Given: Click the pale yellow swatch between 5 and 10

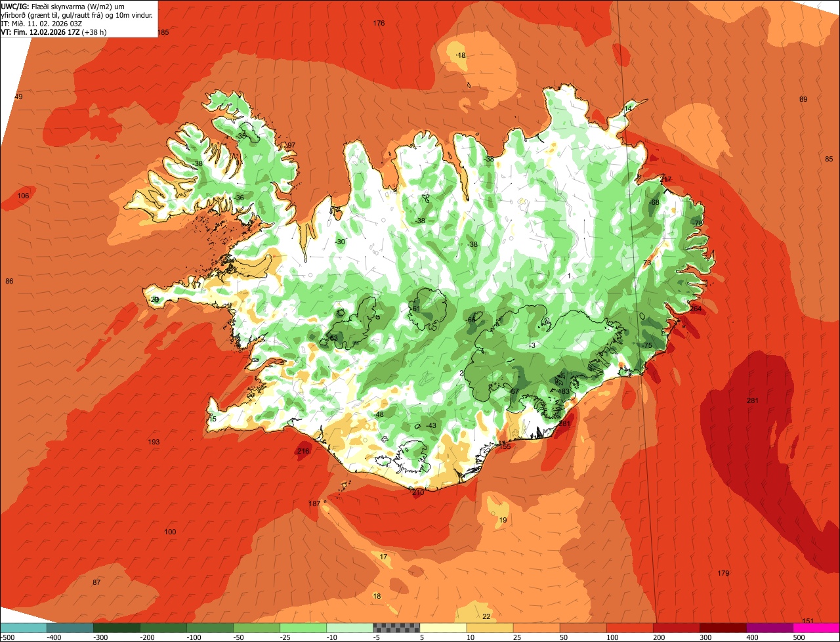Looking at the screenshot, I should [x=443, y=628].
